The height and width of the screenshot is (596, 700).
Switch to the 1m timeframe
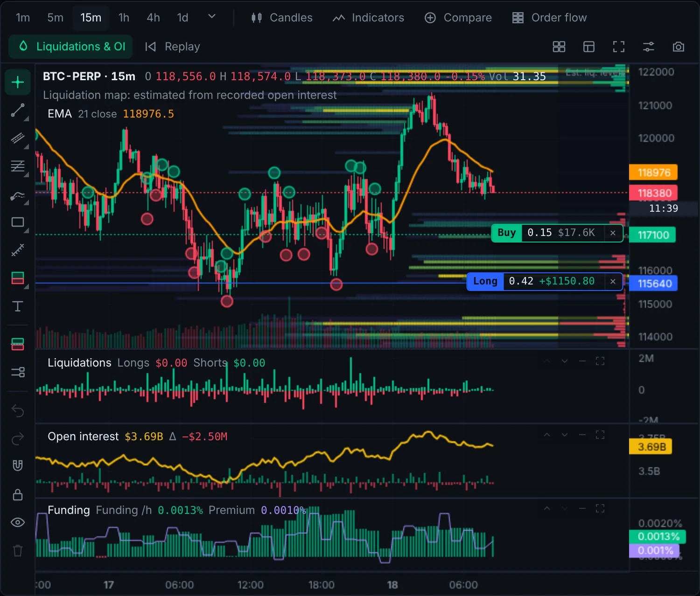click(23, 18)
